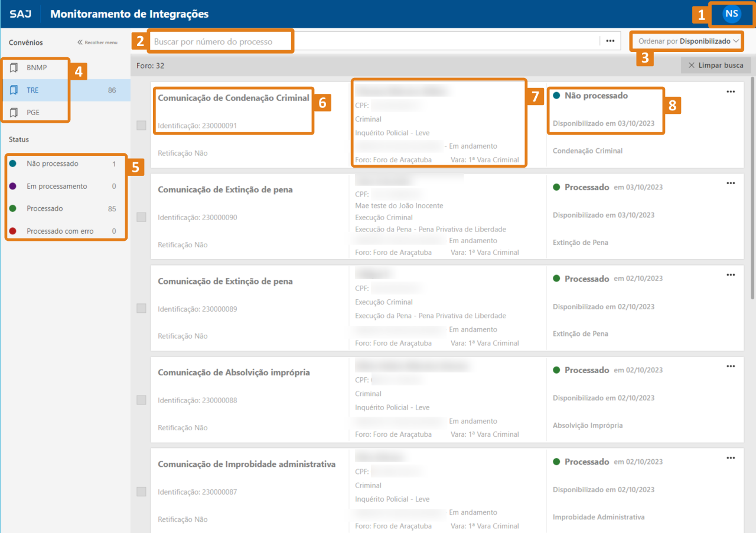Collapse sidebar with Recolher menu chevrons

pyautogui.click(x=80, y=42)
